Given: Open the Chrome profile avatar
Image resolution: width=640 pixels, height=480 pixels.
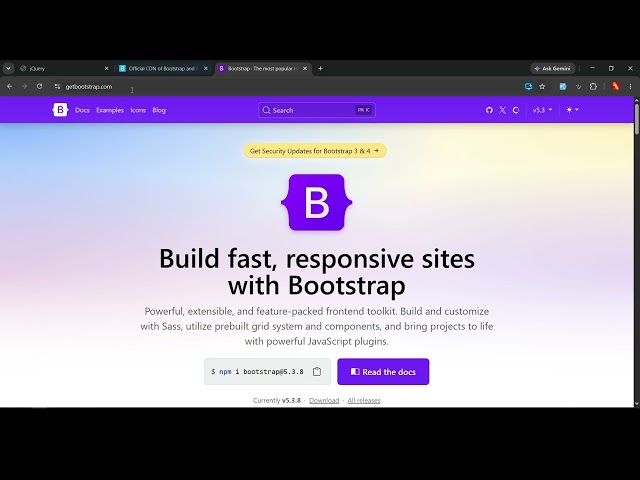Looking at the screenshot, I should pos(616,86).
